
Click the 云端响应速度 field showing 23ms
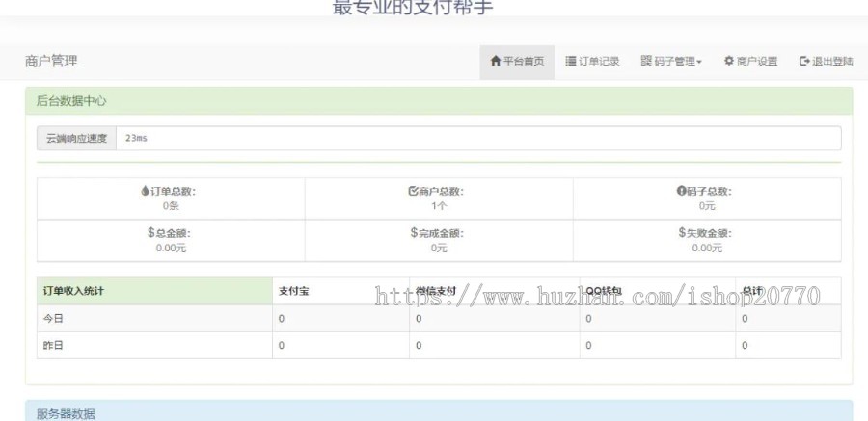(478, 138)
